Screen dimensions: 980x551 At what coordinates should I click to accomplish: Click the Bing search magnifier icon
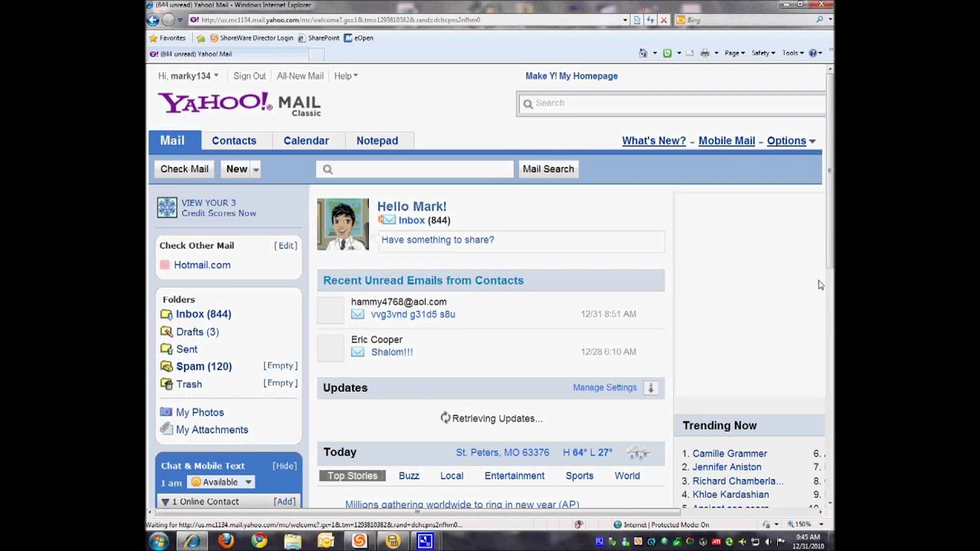pyautogui.click(x=820, y=20)
